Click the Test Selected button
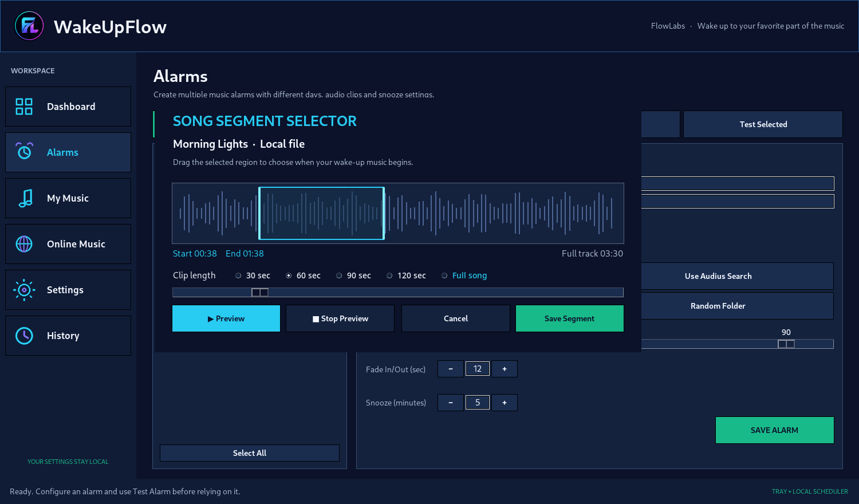The height and width of the screenshot is (504, 859). [x=763, y=124]
